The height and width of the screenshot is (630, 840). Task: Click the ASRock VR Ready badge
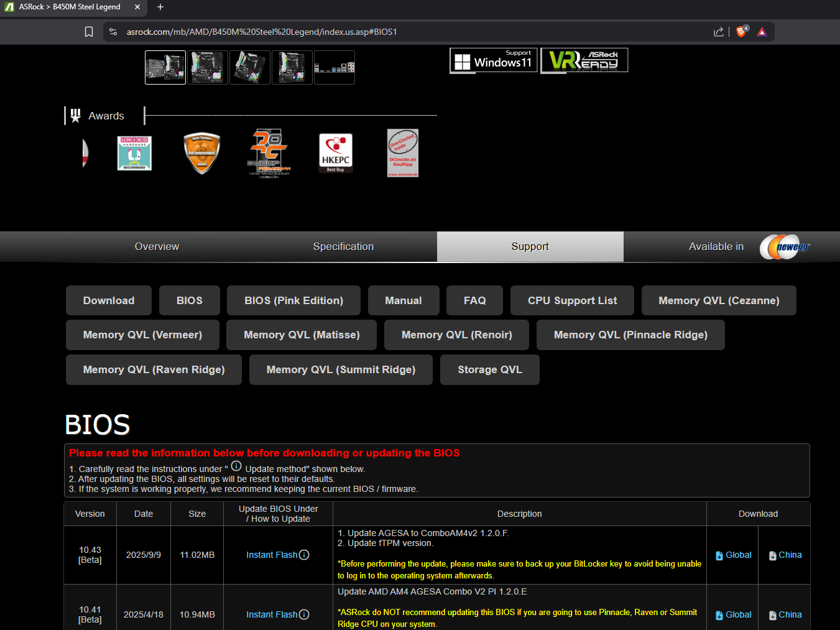click(x=584, y=60)
